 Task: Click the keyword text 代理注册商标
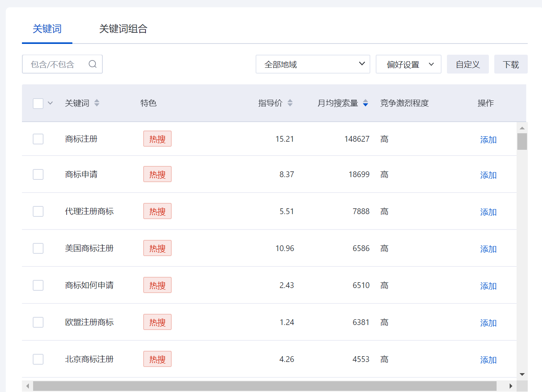tap(89, 211)
